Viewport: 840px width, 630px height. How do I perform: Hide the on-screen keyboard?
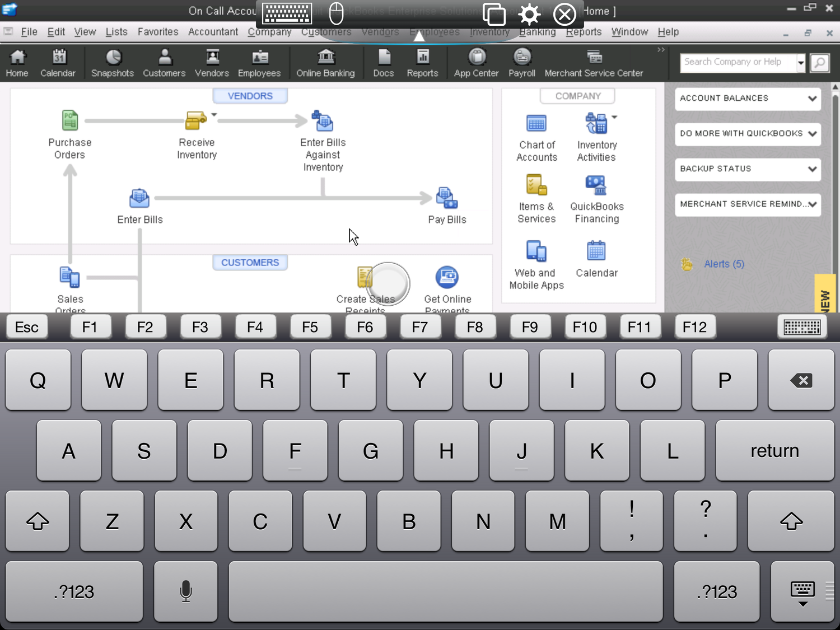coord(802,591)
